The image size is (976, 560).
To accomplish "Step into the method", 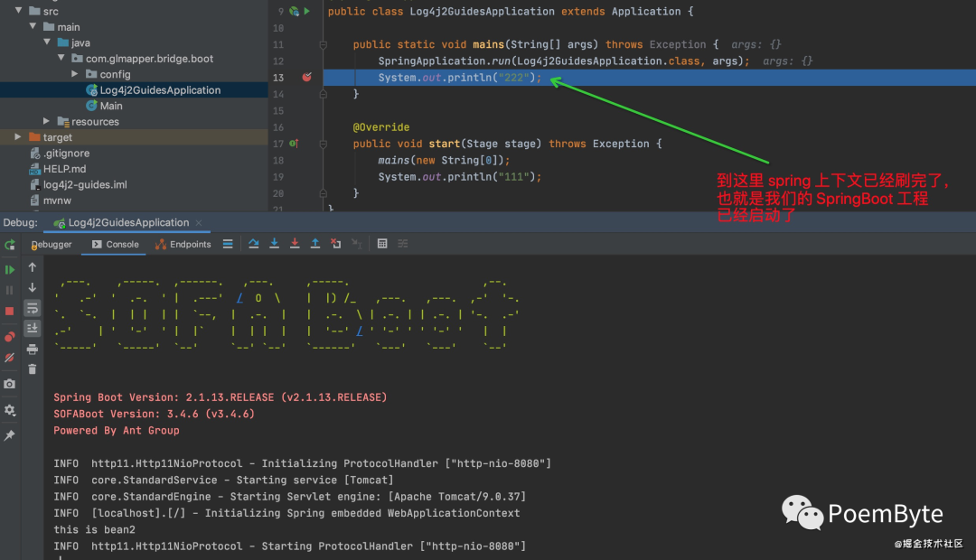I will point(274,243).
